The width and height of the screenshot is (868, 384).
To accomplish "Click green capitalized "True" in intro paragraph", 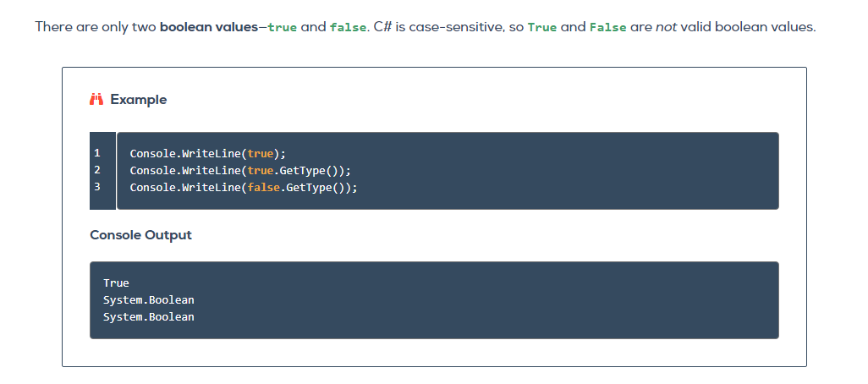I will [541, 27].
